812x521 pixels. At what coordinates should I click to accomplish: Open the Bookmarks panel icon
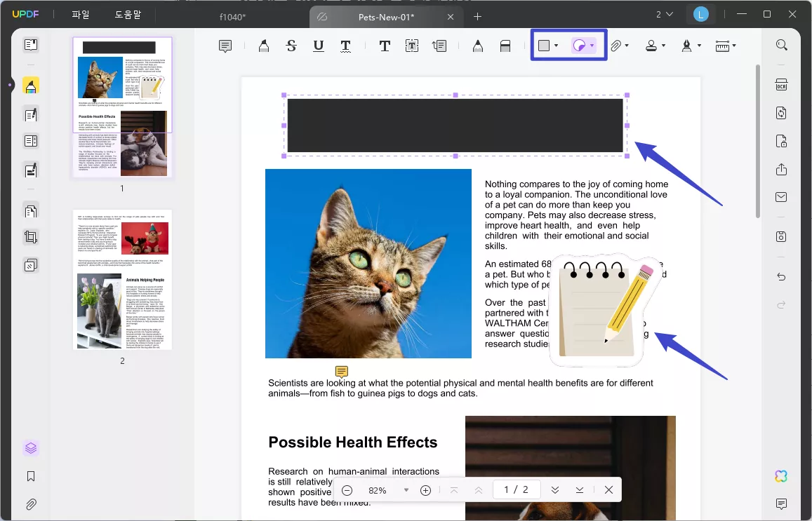[31, 476]
